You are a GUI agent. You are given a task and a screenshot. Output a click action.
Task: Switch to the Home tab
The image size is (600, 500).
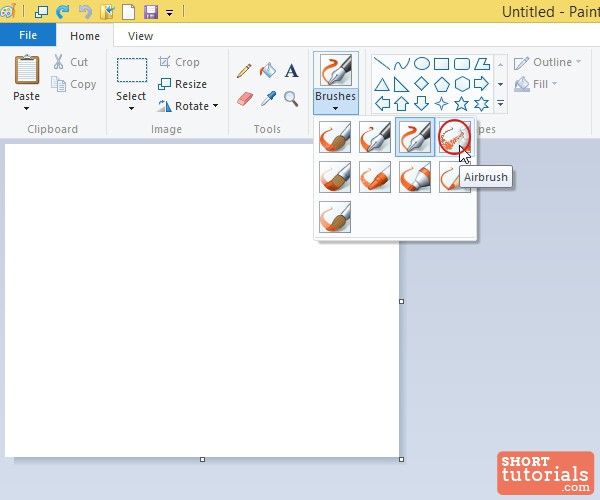pos(85,36)
